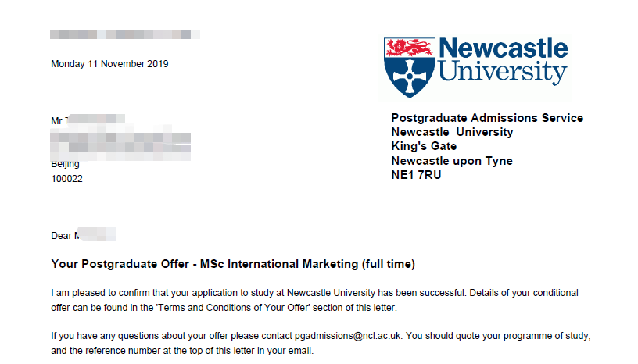Click the 'Newcastle upon Tyne' address line
The height and width of the screenshot is (364, 638).
[452, 161]
